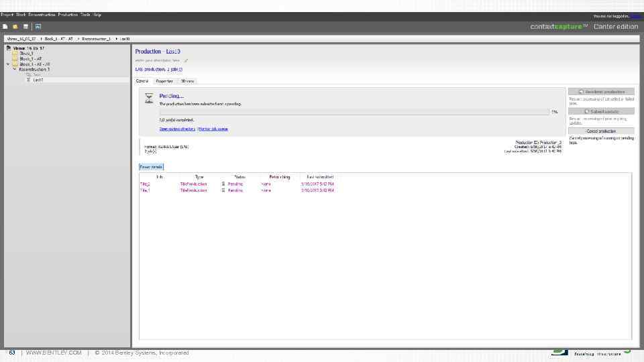Click the Save project toolbar icon

(25, 27)
